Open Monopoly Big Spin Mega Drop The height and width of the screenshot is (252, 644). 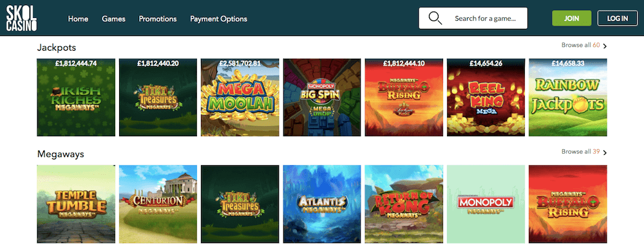[x=322, y=98]
